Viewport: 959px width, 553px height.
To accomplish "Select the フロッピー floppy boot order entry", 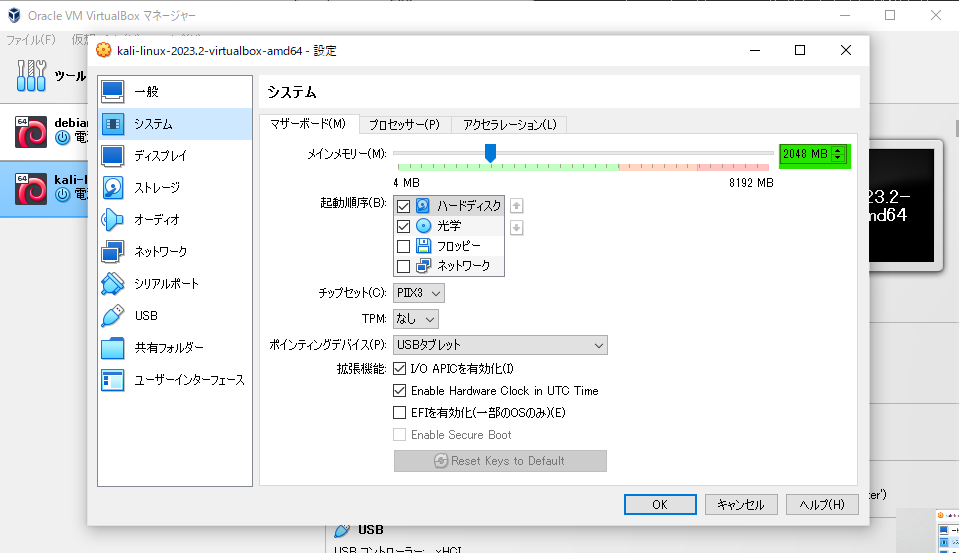I will point(449,246).
